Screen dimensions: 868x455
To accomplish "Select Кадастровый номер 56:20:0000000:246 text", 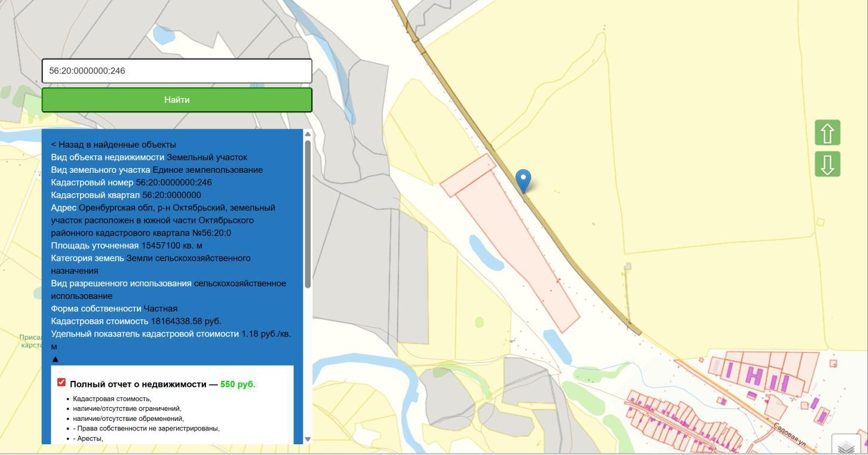I will [x=131, y=182].
